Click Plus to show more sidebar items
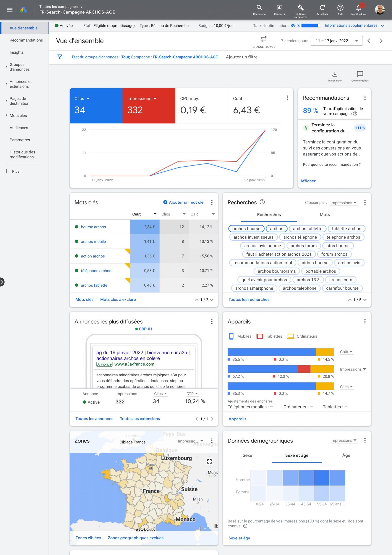 [x=12, y=171]
